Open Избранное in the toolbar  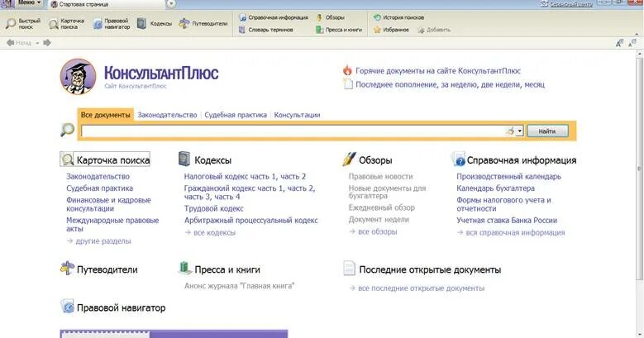pos(391,30)
